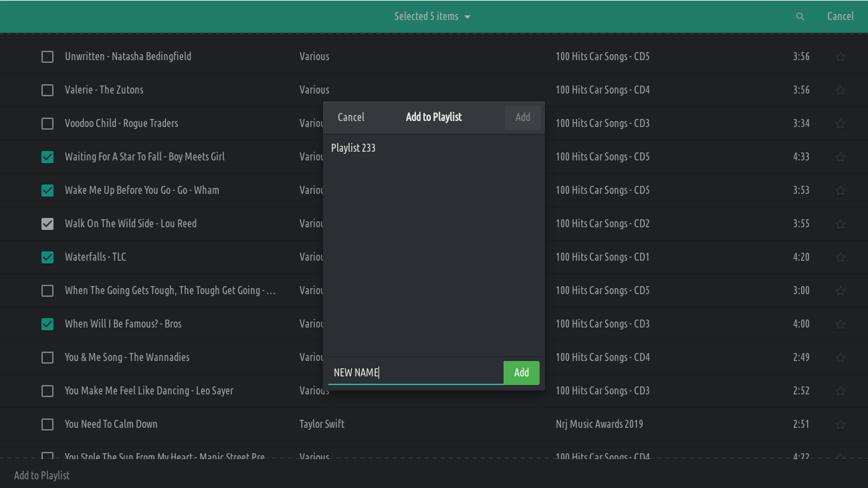Select the Unwritten - Natasha Bedingfield checkbox

(47, 57)
